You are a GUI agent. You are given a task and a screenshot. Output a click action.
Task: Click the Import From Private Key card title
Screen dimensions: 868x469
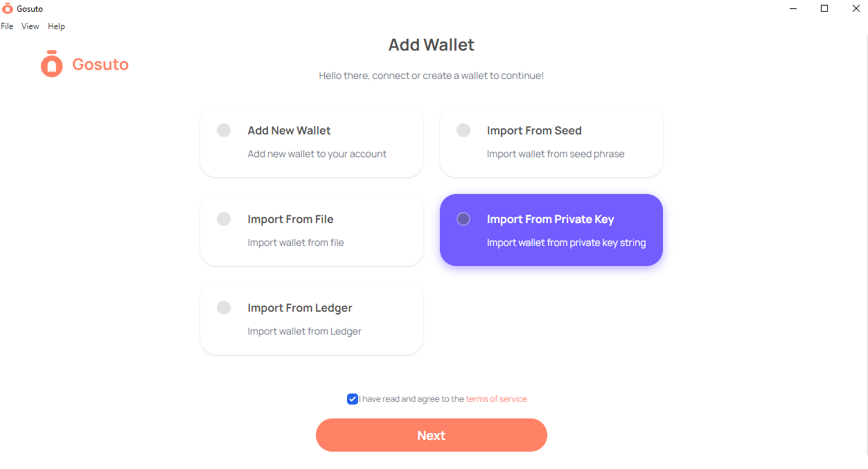pos(550,219)
